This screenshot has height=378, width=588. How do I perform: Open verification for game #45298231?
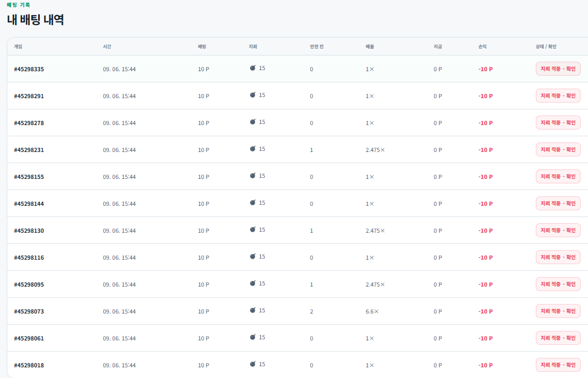tap(558, 150)
